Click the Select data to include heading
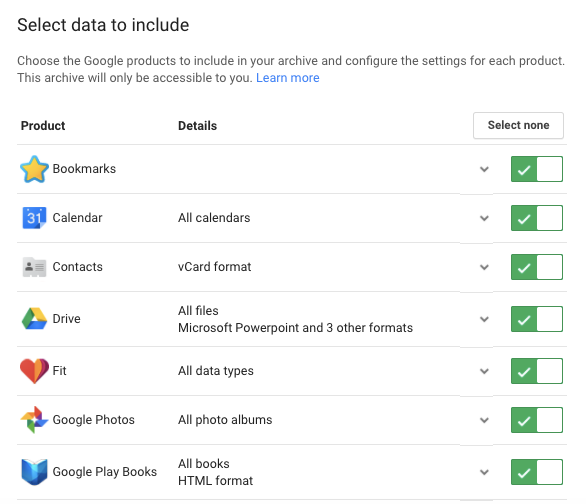Screen dimensions: 586x504 pyautogui.click(x=103, y=25)
